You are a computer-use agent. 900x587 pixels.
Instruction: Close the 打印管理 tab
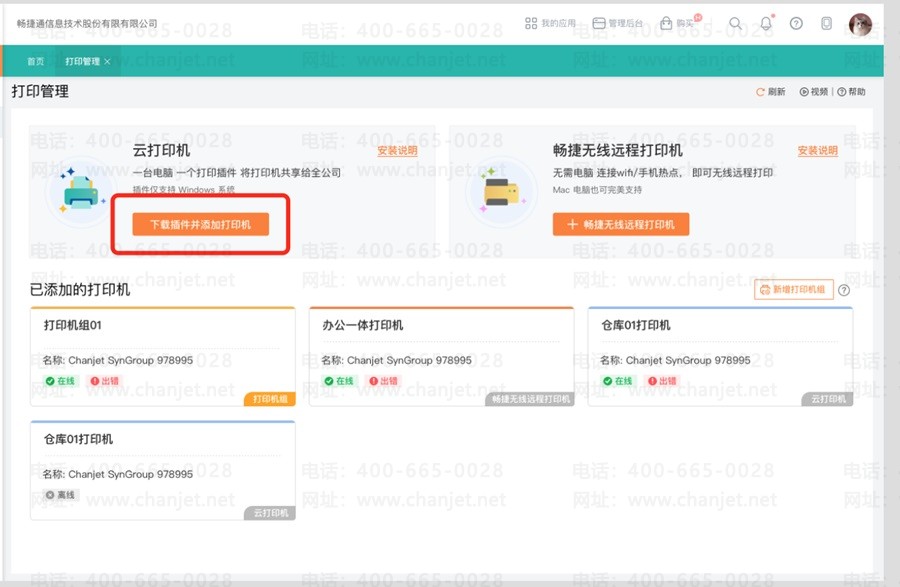click(x=107, y=61)
